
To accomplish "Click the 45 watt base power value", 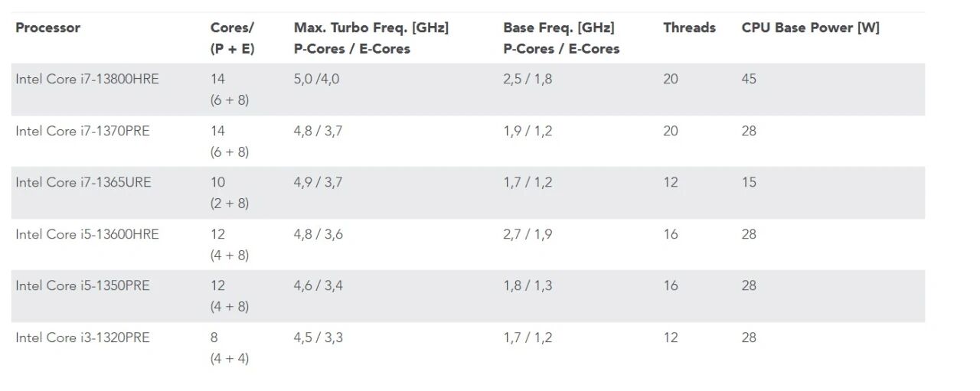I will tap(749, 79).
